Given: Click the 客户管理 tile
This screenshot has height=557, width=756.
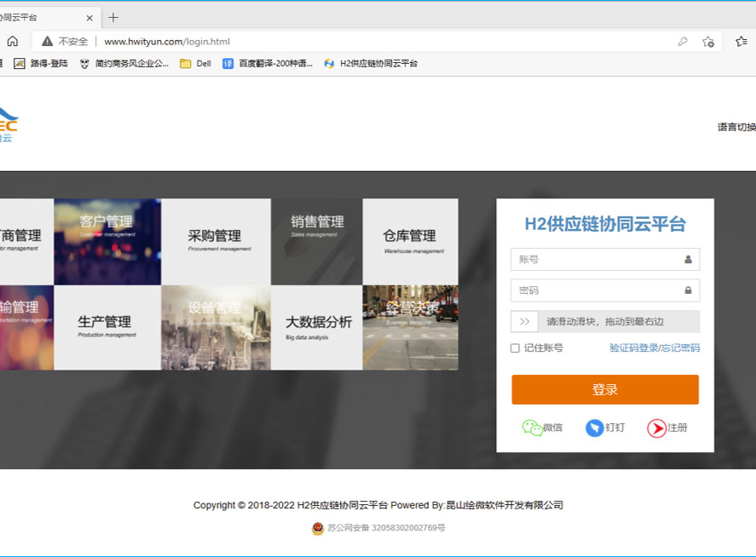Looking at the screenshot, I should tap(107, 242).
